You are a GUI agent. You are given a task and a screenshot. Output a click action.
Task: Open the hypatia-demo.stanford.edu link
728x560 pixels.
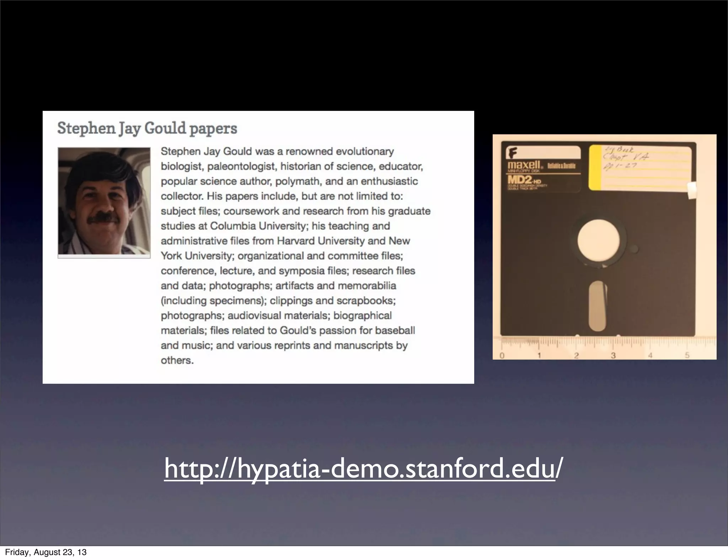[x=363, y=469]
